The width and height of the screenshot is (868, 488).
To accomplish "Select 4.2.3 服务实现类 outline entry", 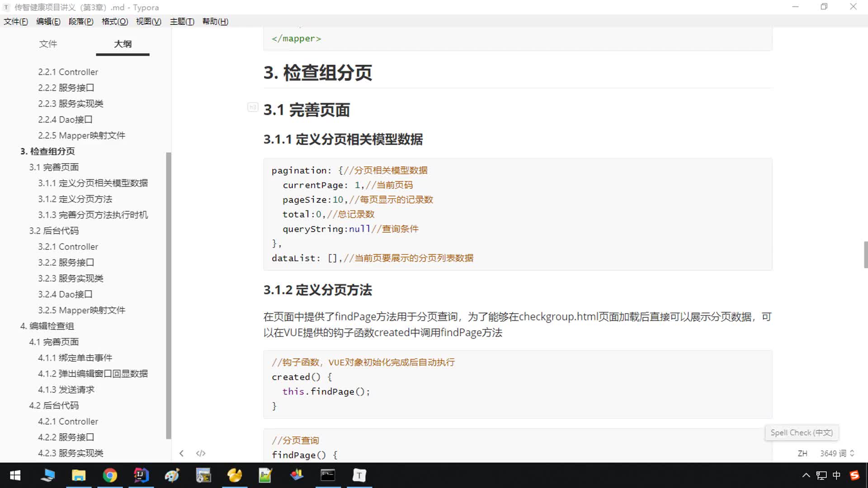I will [x=71, y=453].
